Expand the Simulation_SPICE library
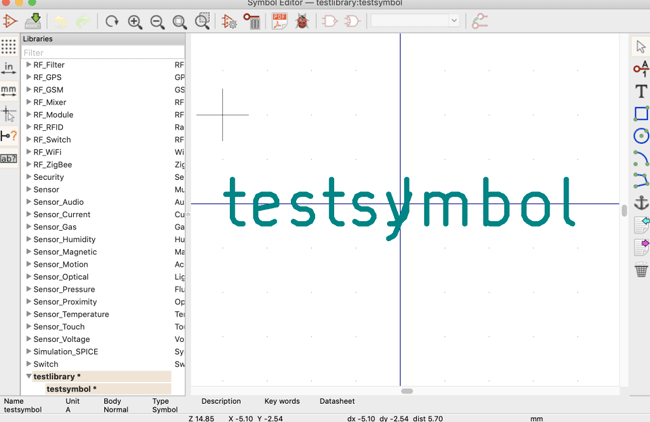Screen dimensions: 650x422 click(29, 352)
